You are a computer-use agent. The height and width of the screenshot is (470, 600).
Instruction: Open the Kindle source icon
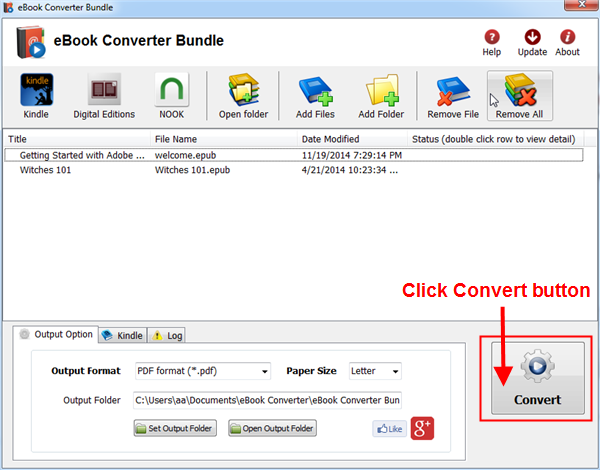[x=36, y=96]
